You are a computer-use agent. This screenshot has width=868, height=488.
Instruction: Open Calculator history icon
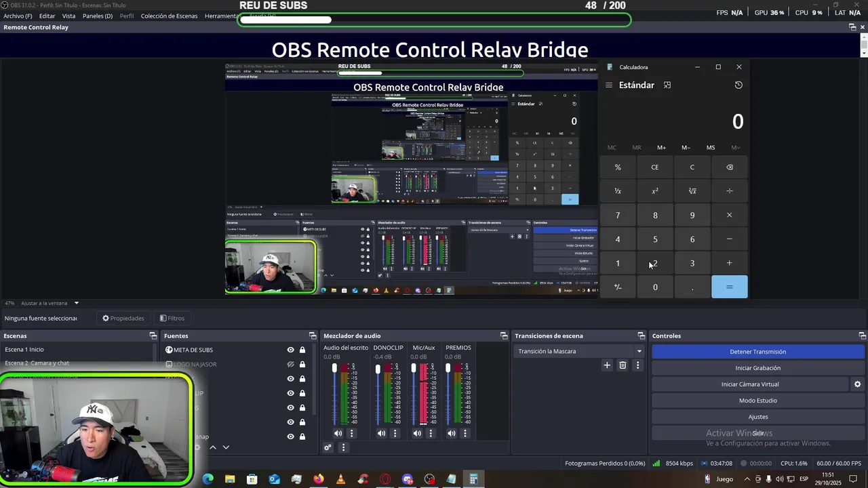738,85
